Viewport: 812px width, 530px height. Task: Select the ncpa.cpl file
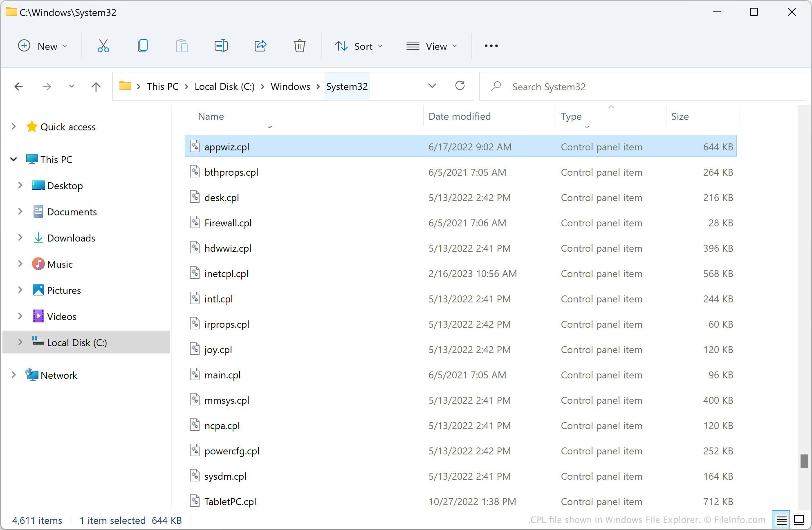(x=460, y=425)
